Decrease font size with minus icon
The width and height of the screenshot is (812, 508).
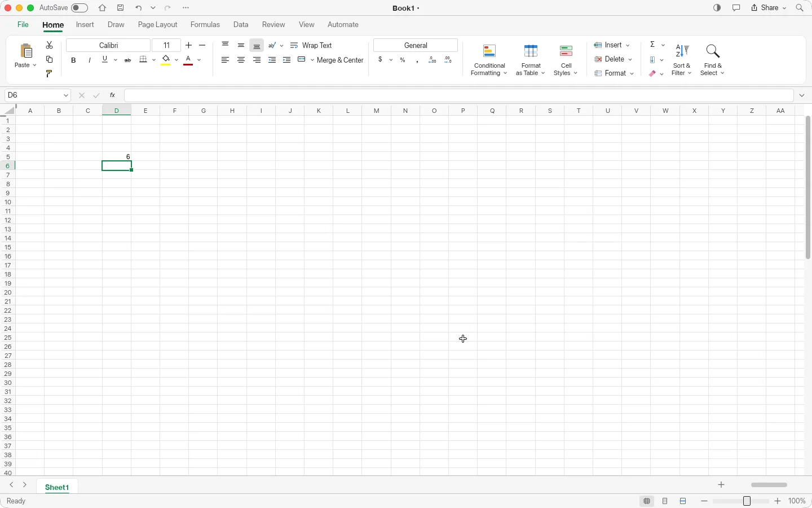(x=202, y=45)
